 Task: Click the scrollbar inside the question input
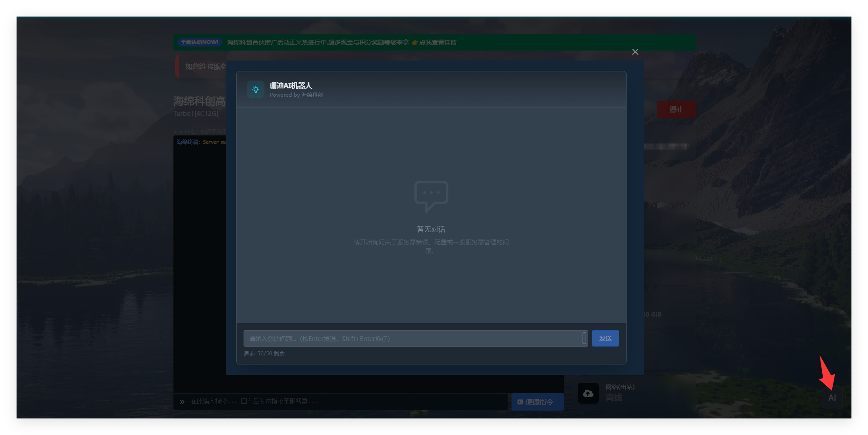tap(584, 338)
